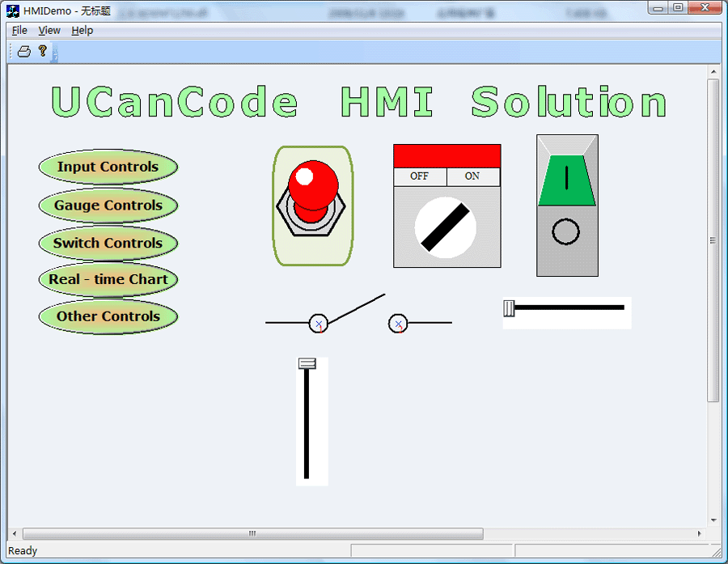
Task: Click the circle on the rocker switch
Action: tap(566, 233)
